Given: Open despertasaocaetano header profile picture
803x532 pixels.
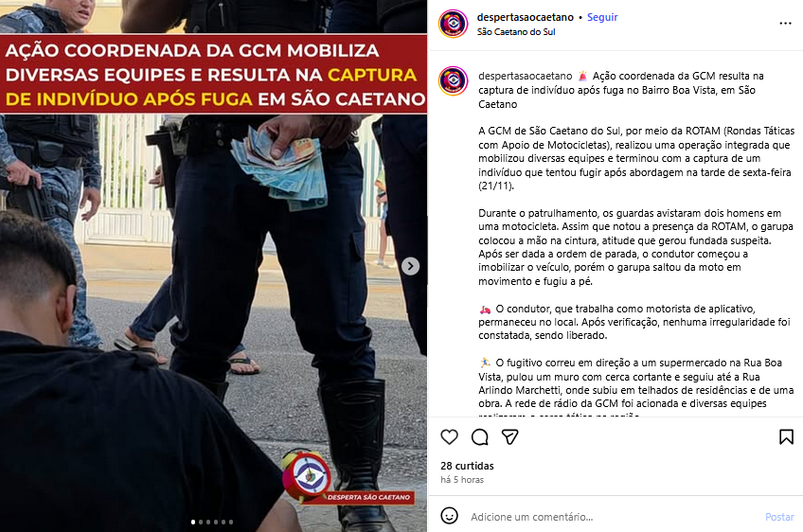Looking at the screenshot, I should point(454,24).
